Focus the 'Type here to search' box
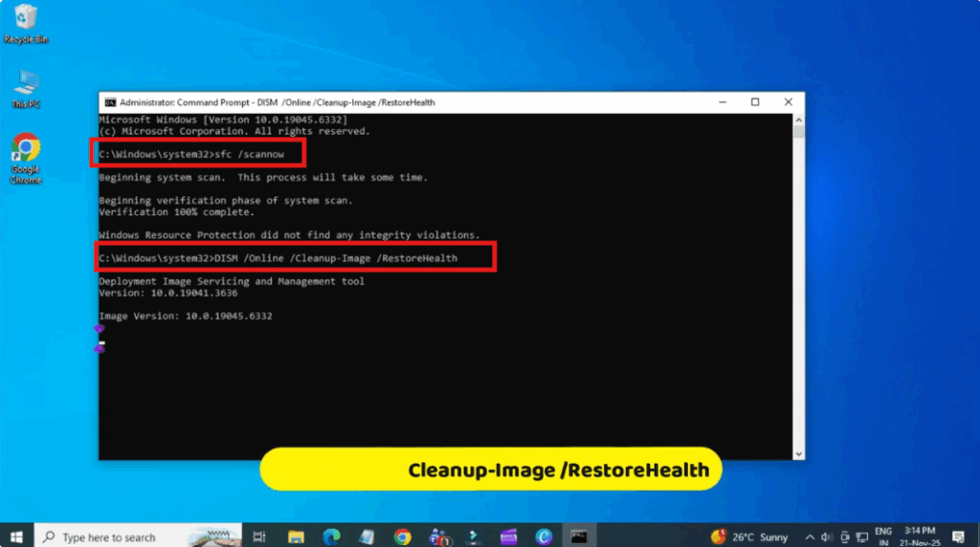Screen dimensions: 980x547 coord(138,536)
